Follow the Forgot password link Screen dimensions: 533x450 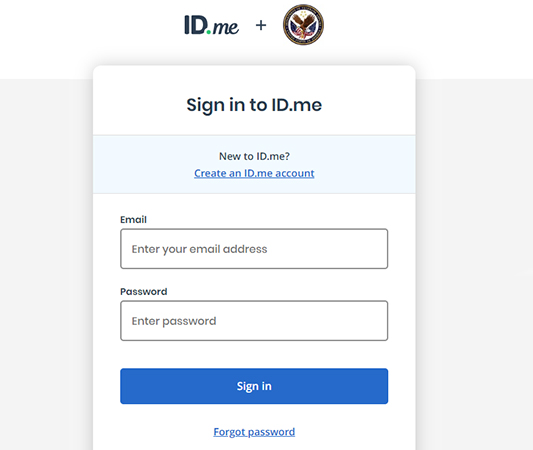point(254,432)
